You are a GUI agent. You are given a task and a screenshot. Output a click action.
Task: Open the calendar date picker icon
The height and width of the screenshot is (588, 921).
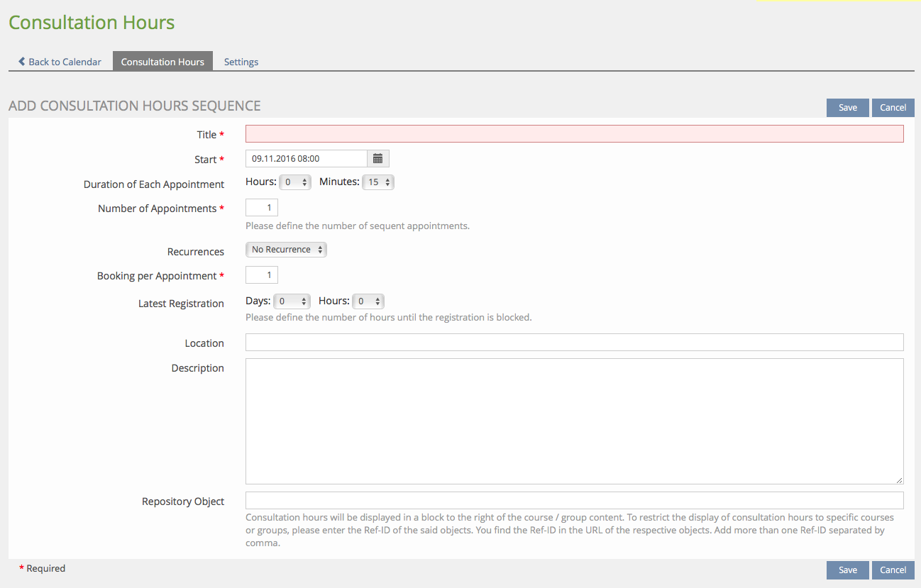point(377,159)
